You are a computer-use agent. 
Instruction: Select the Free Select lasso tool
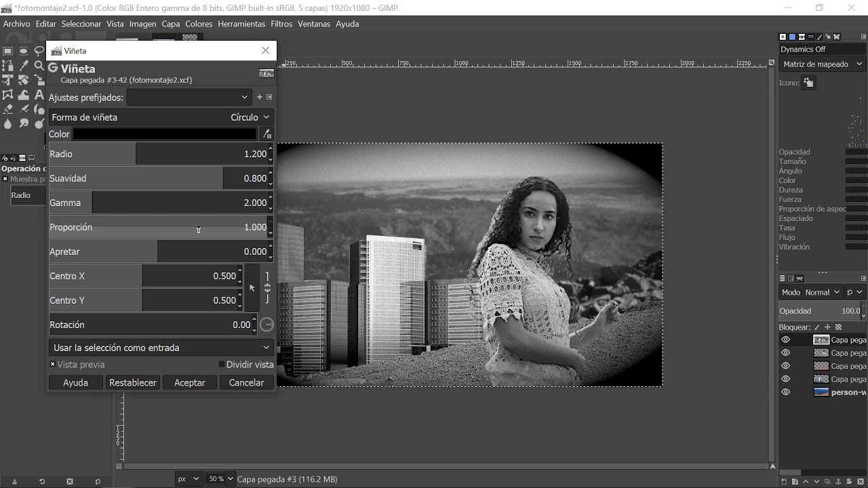(x=39, y=51)
